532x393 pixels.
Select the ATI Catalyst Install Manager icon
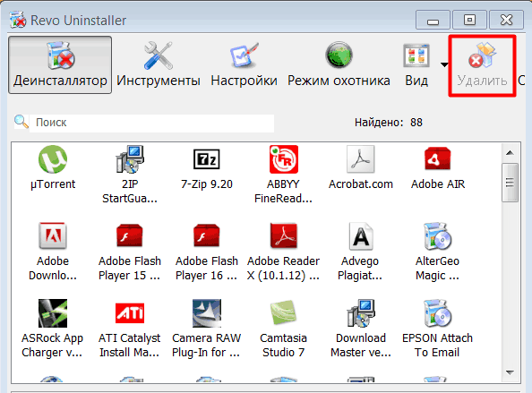coord(130,312)
